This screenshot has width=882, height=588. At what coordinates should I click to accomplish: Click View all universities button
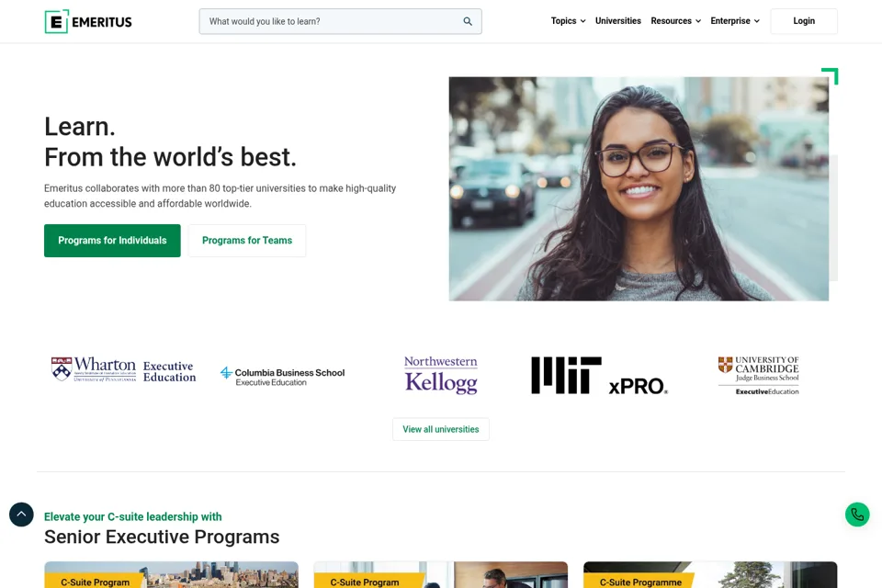(x=441, y=429)
